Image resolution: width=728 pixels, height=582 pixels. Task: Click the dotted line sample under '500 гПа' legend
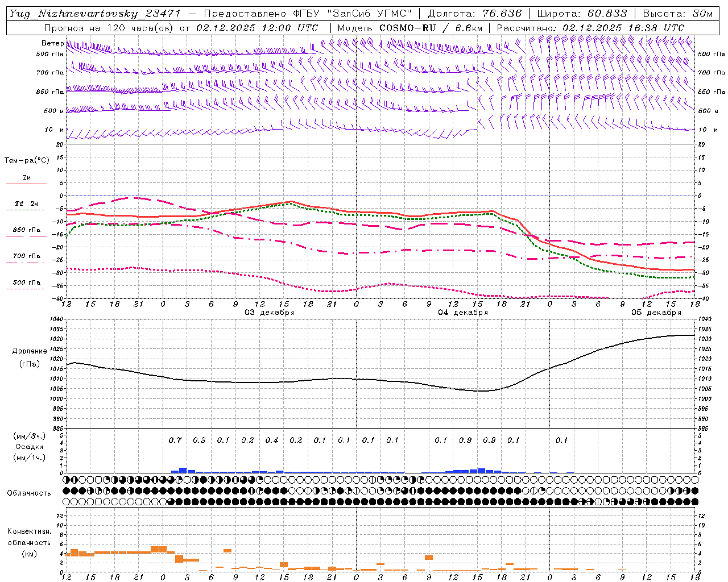tap(25, 289)
